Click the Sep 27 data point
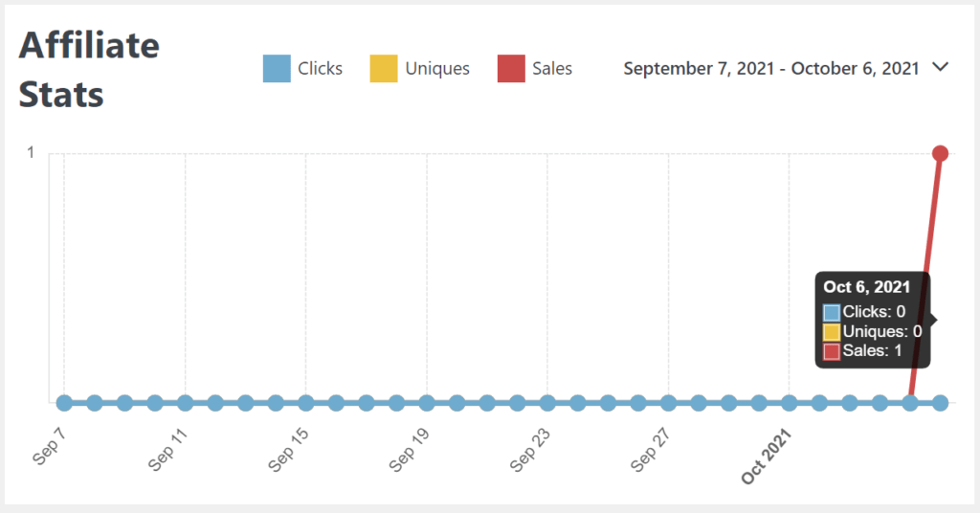Screen dimensions: 980x513 (x=668, y=403)
